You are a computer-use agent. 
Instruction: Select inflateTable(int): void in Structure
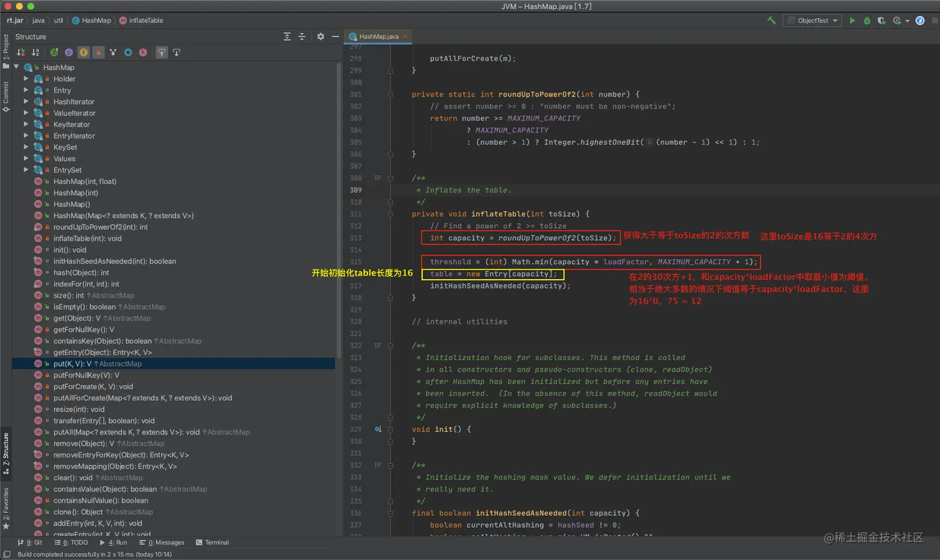tap(87, 238)
